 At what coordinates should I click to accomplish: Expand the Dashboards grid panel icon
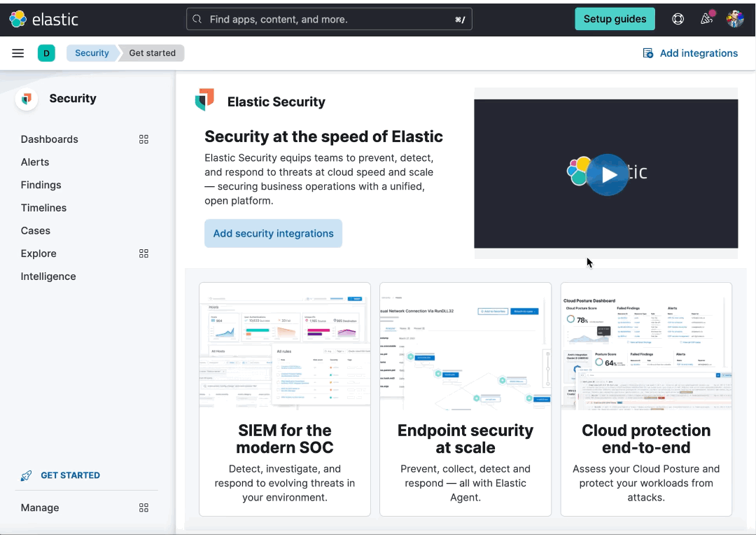[x=143, y=139]
